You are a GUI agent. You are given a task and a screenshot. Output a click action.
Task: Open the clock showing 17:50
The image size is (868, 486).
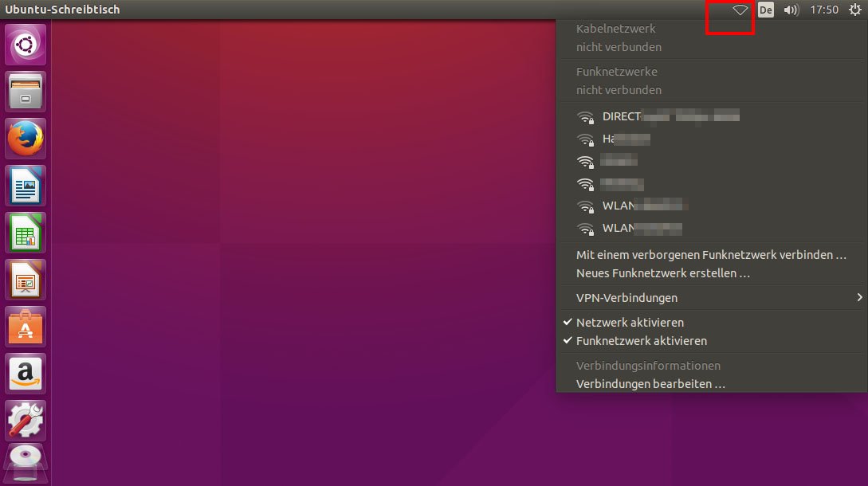click(824, 10)
